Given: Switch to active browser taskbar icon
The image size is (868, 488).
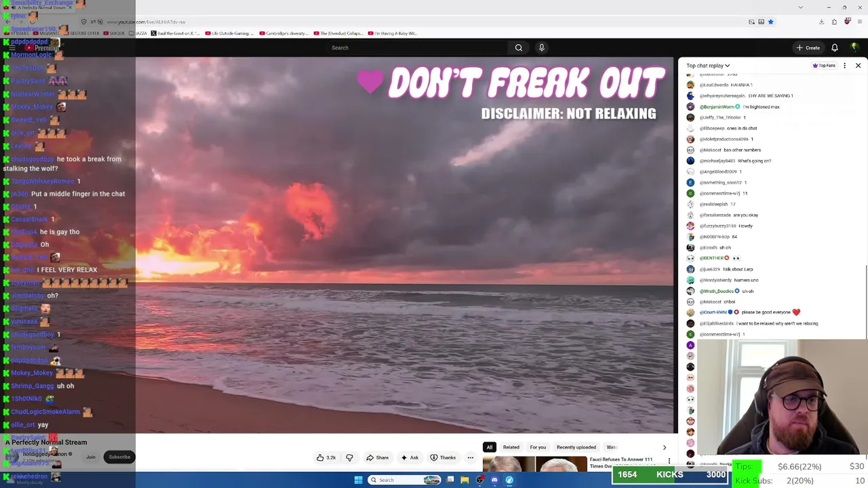Looking at the screenshot, I should click(x=509, y=480).
